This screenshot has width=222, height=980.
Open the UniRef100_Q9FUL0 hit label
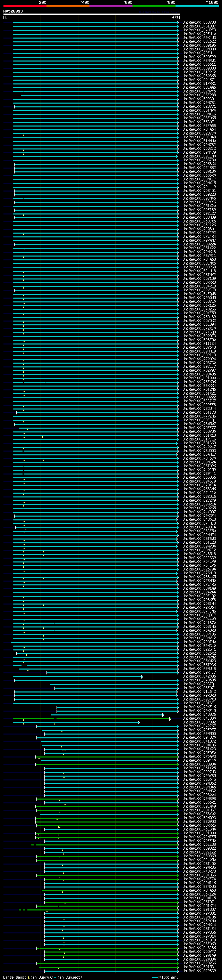199,34
